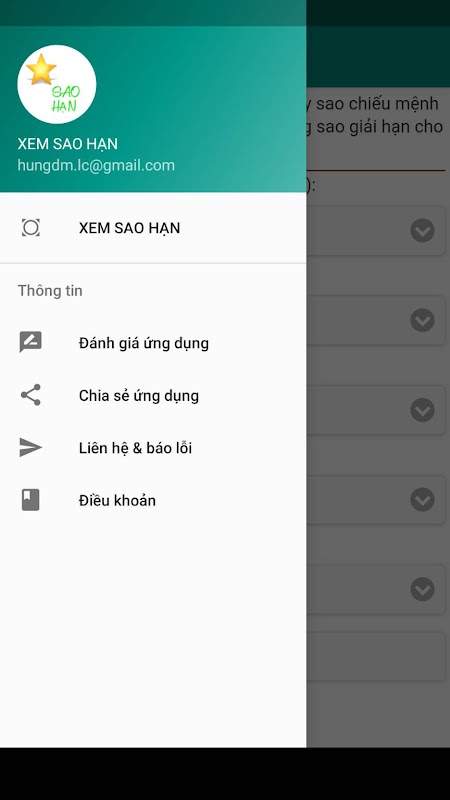This screenshot has width=450, height=800.
Task: Click the bookmark book icon for Điều khoản
Action: 31,500
